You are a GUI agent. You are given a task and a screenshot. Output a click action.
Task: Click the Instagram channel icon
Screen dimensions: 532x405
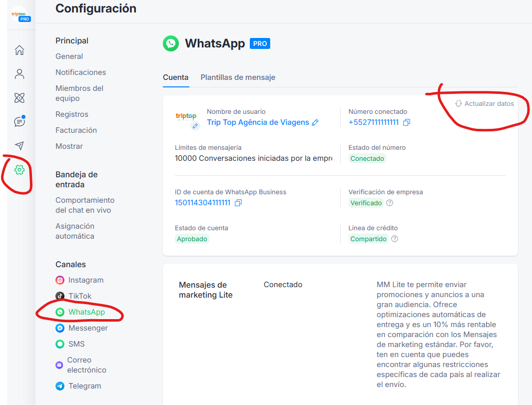tap(60, 280)
